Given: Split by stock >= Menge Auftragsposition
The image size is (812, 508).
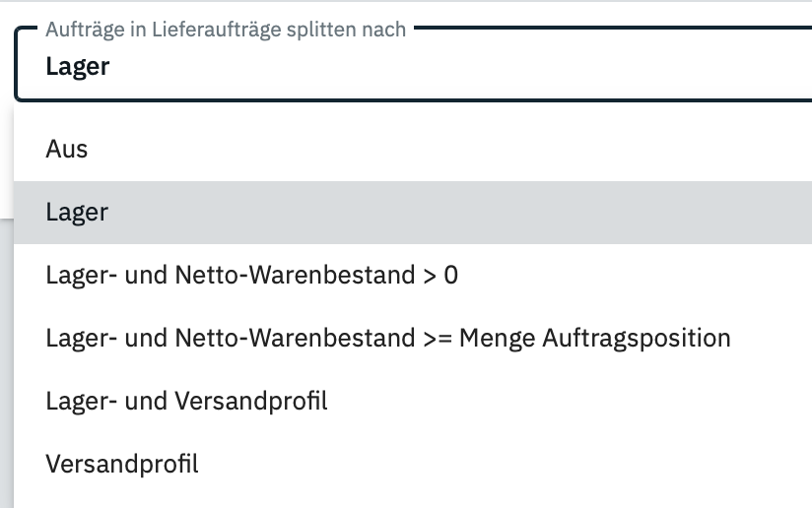Looking at the screenshot, I should coord(413,339).
